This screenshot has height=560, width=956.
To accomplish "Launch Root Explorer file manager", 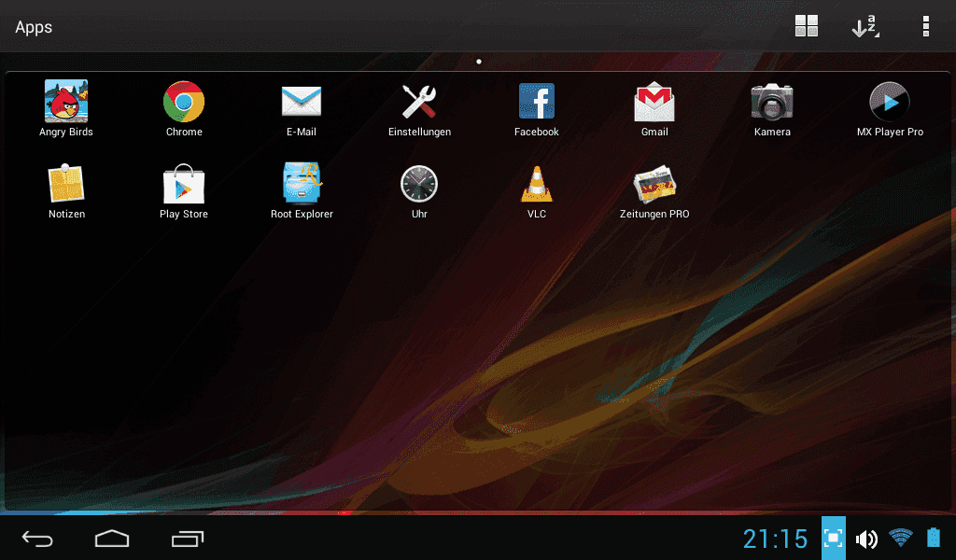I will click(x=302, y=190).
